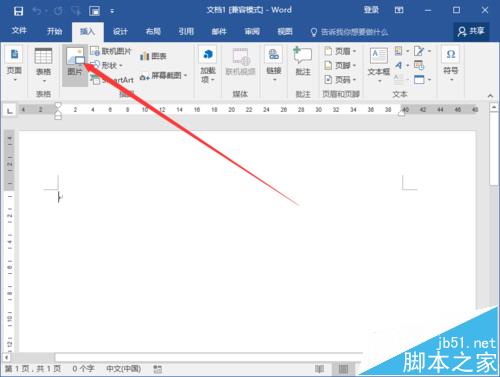This screenshot has height=377, width=500.
Task: Collapse the ribbon with the chevron
Action: click(x=490, y=96)
